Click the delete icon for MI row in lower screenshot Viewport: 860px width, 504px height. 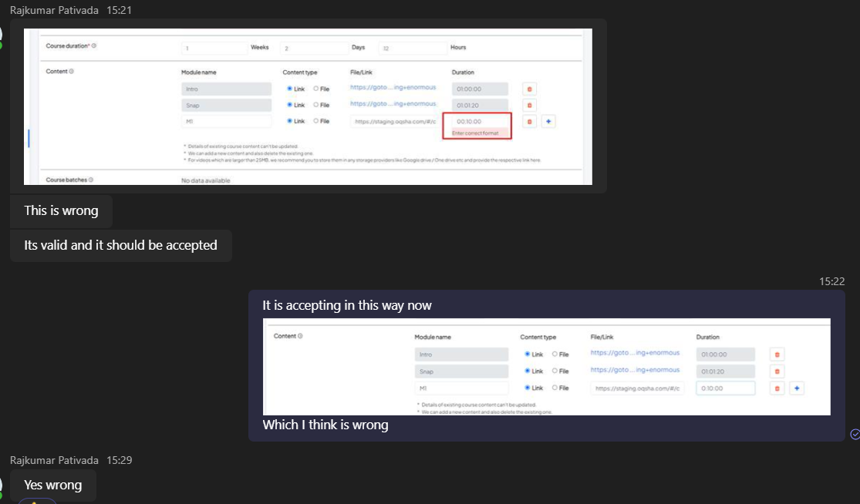[x=777, y=388]
